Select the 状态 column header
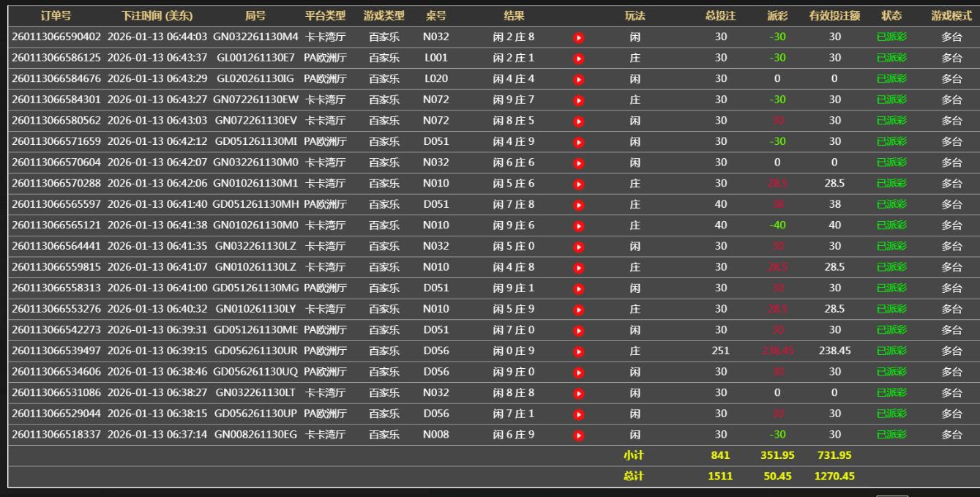The width and height of the screenshot is (980, 497). [891, 15]
